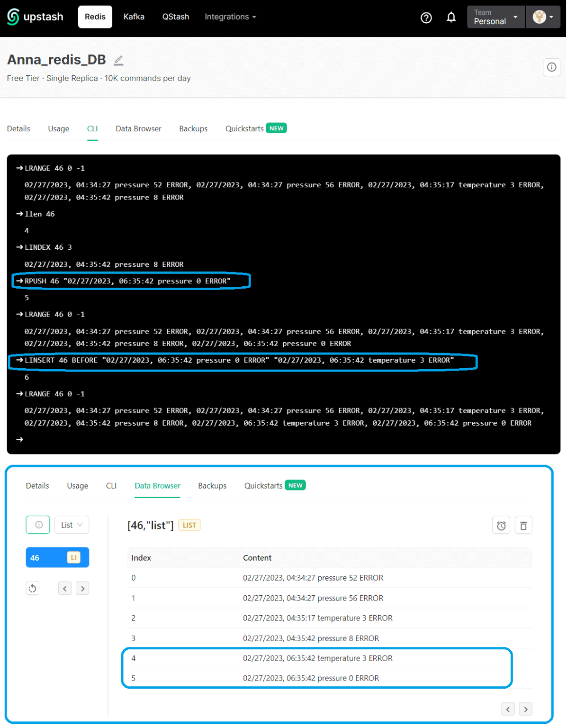Delete the list key using trash icon
The height and width of the screenshot is (728, 567).
523,525
